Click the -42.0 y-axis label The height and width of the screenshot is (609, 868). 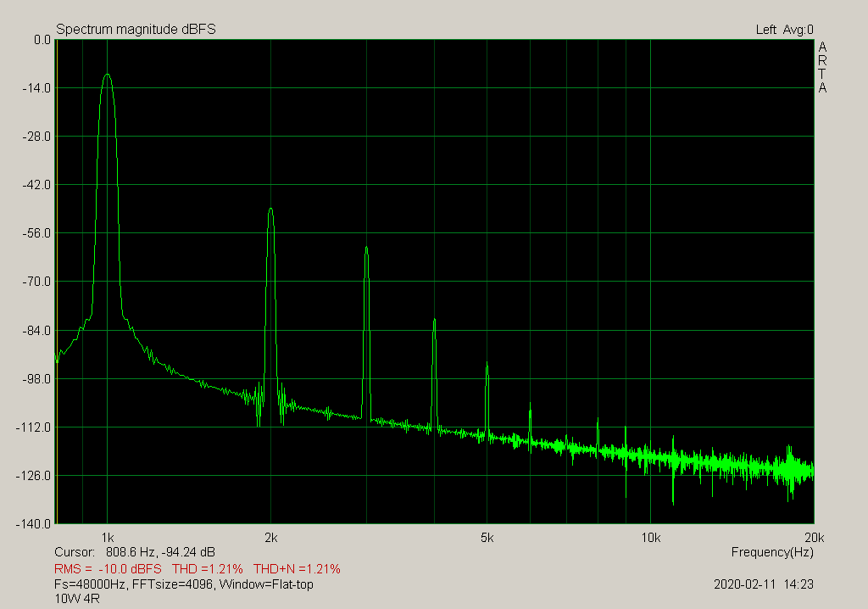click(36, 185)
